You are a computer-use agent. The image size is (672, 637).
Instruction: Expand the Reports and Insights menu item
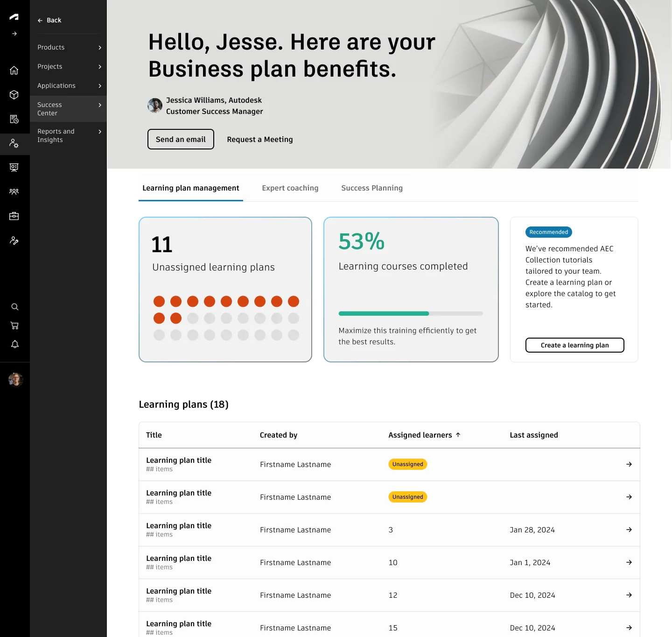click(69, 135)
